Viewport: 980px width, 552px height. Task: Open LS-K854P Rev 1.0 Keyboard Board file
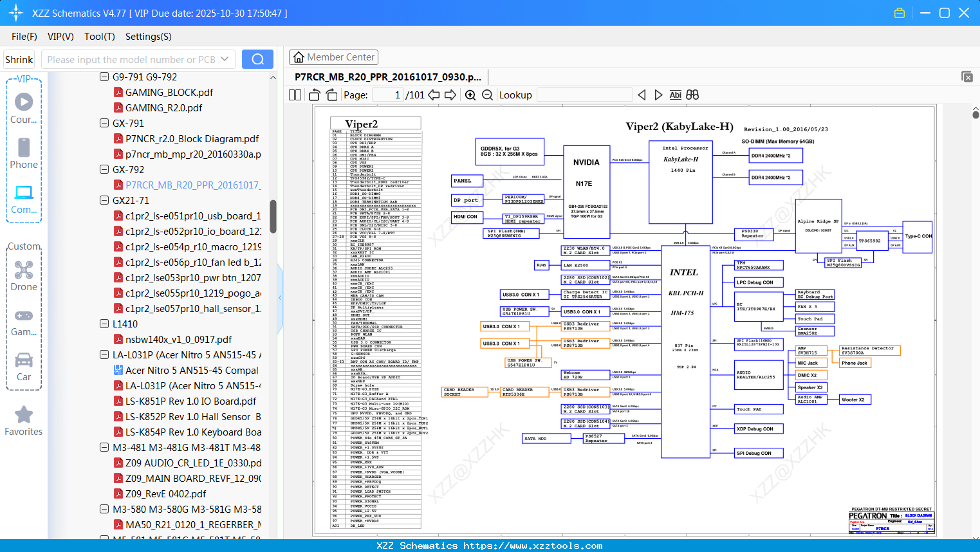pos(193,432)
